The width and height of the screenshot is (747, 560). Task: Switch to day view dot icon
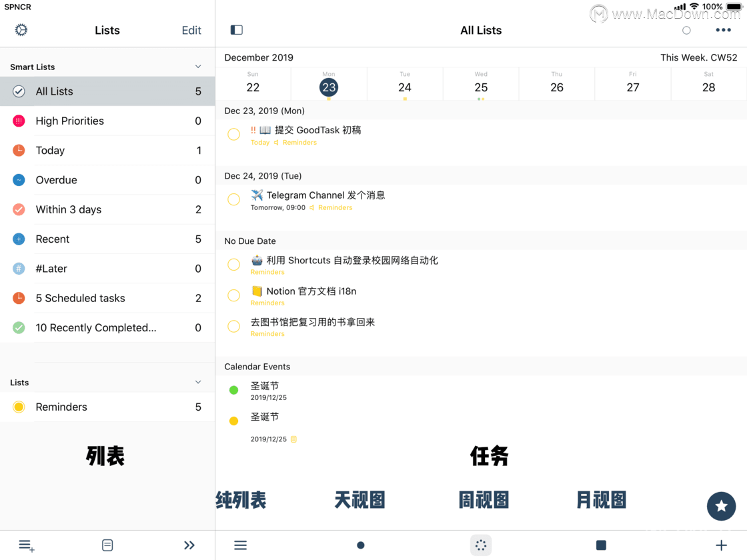(361, 545)
